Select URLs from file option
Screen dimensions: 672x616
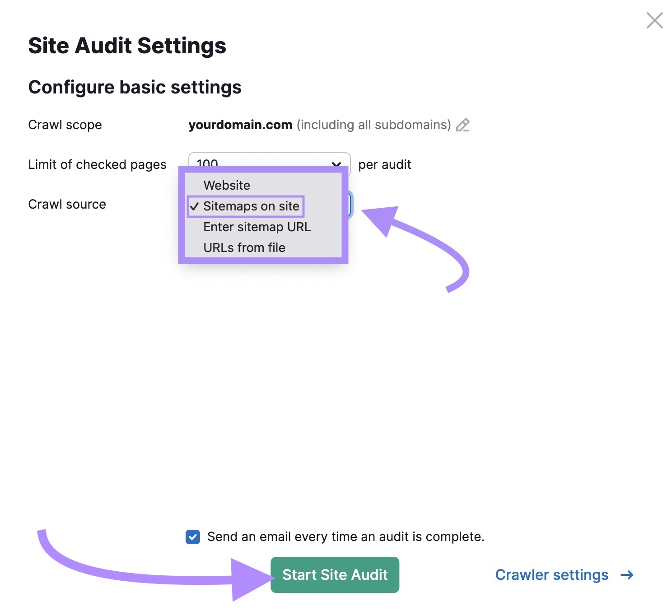(244, 247)
